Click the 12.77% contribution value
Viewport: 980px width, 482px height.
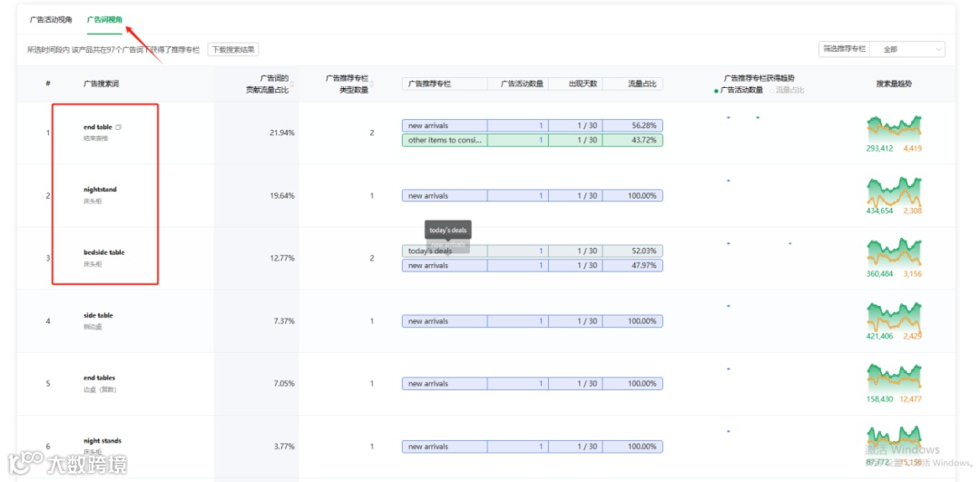pos(282,258)
